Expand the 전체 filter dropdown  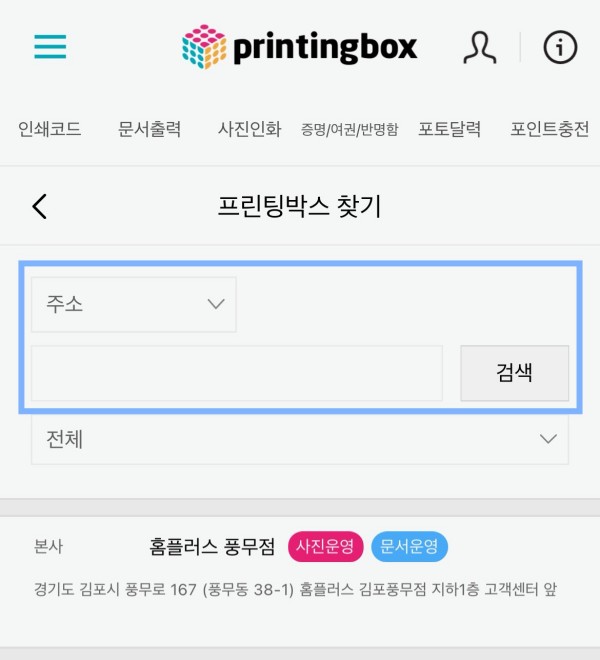tap(300, 439)
